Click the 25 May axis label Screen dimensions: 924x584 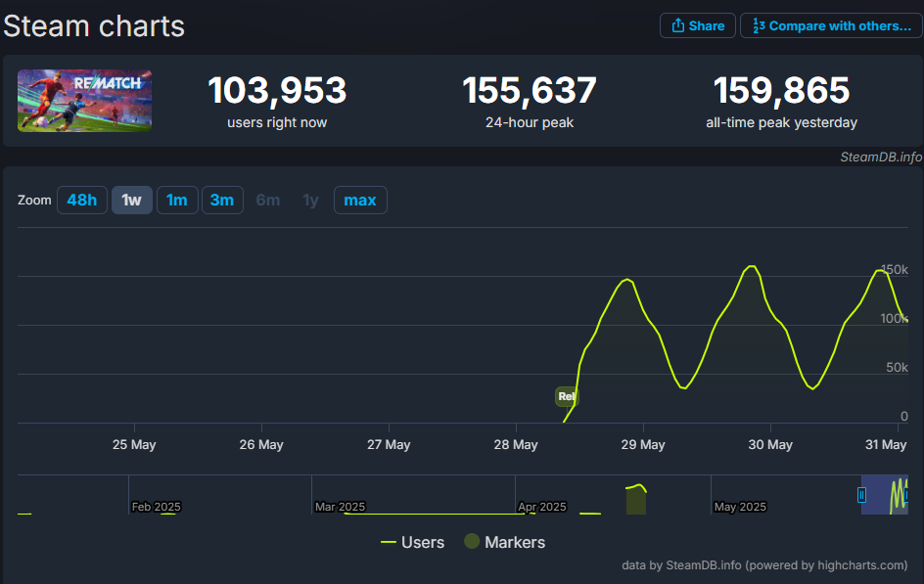[134, 444]
